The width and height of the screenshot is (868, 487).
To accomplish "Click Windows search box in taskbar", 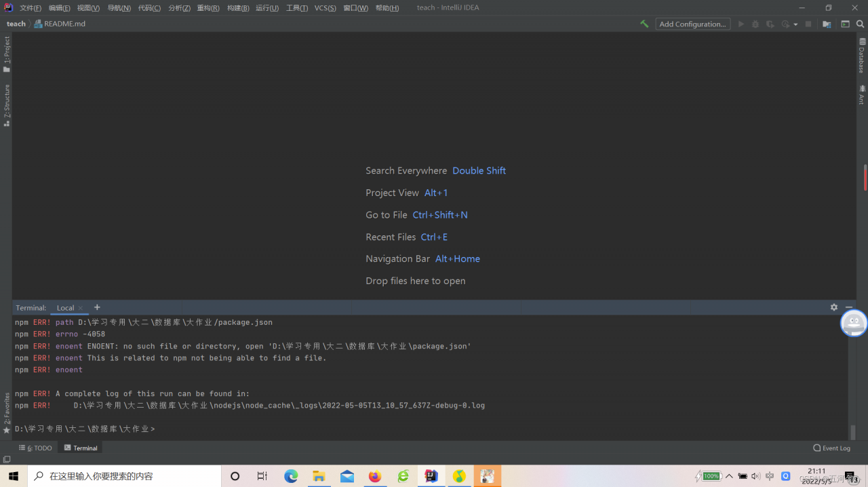I will click(124, 476).
